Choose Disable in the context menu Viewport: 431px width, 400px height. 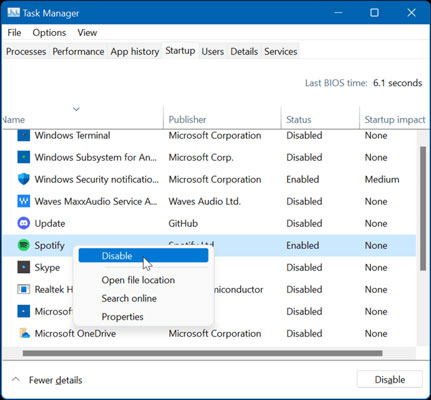[143, 256]
